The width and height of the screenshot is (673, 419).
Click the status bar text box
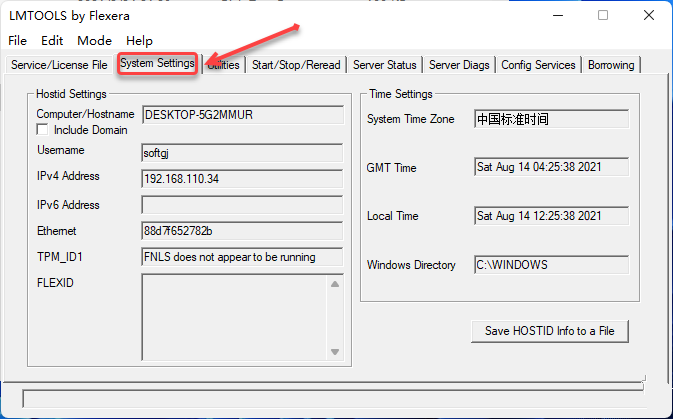click(x=333, y=399)
